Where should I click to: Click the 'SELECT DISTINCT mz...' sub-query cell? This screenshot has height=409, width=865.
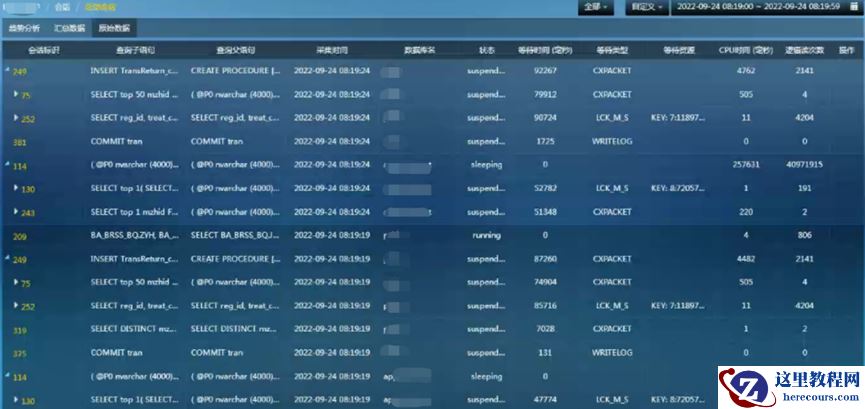(135, 329)
